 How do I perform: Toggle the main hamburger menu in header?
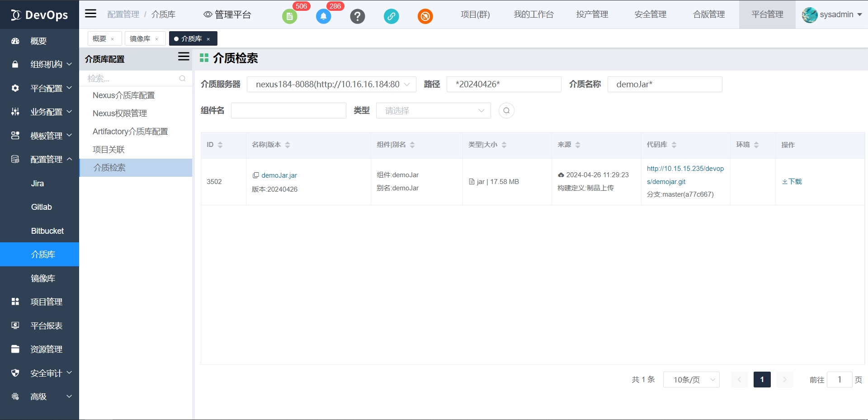pos(91,14)
